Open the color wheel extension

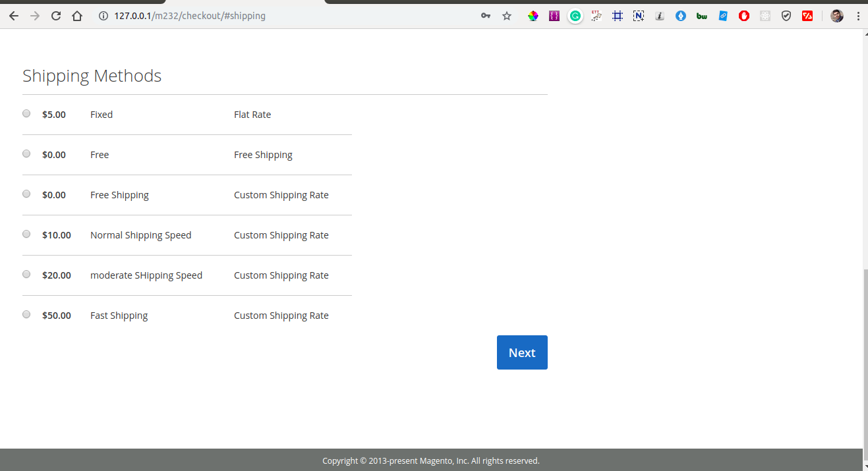pyautogui.click(x=533, y=16)
